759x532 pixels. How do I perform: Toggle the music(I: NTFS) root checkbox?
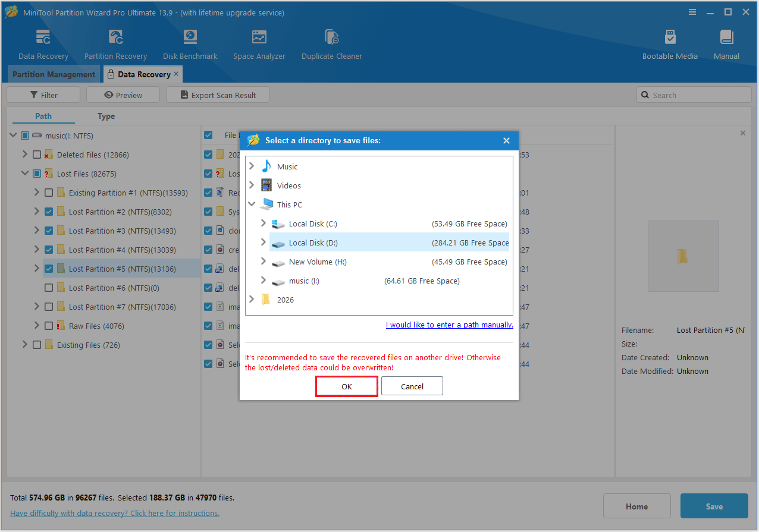tap(25, 136)
